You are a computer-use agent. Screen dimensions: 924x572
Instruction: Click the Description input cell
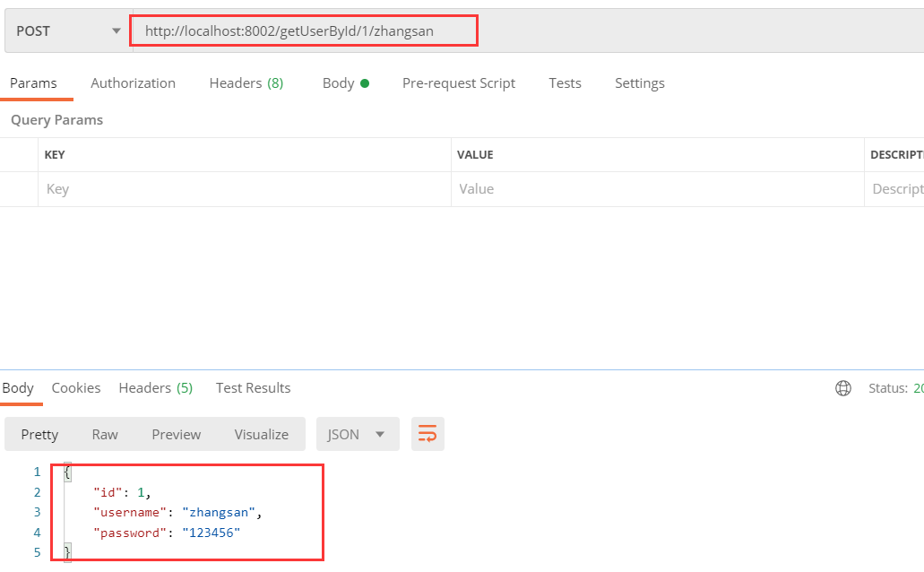(x=894, y=189)
